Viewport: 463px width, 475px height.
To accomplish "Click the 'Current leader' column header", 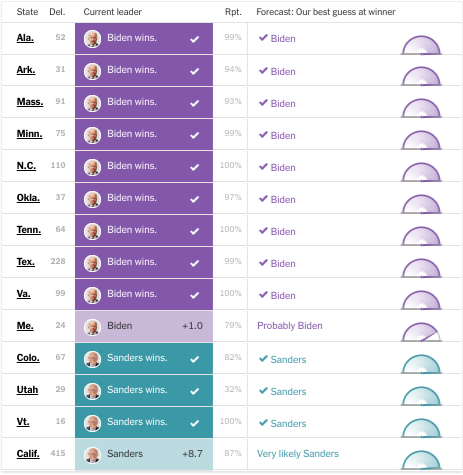I will [x=113, y=12].
